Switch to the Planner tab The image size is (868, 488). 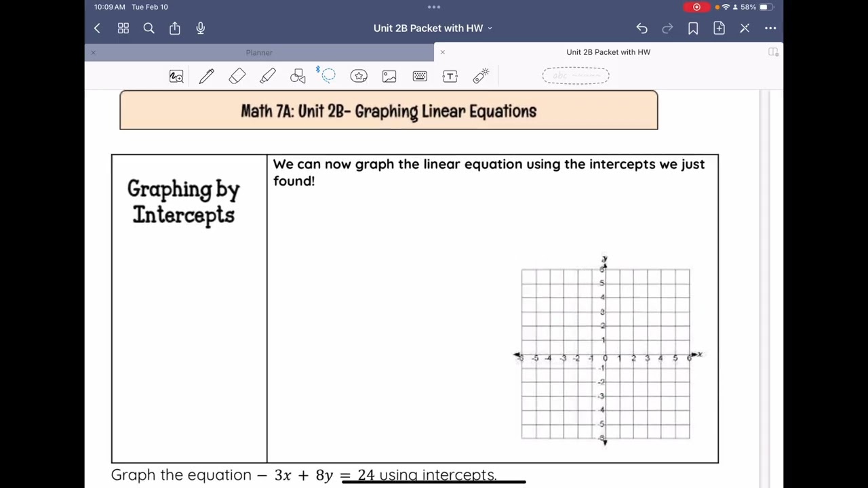tap(259, 52)
